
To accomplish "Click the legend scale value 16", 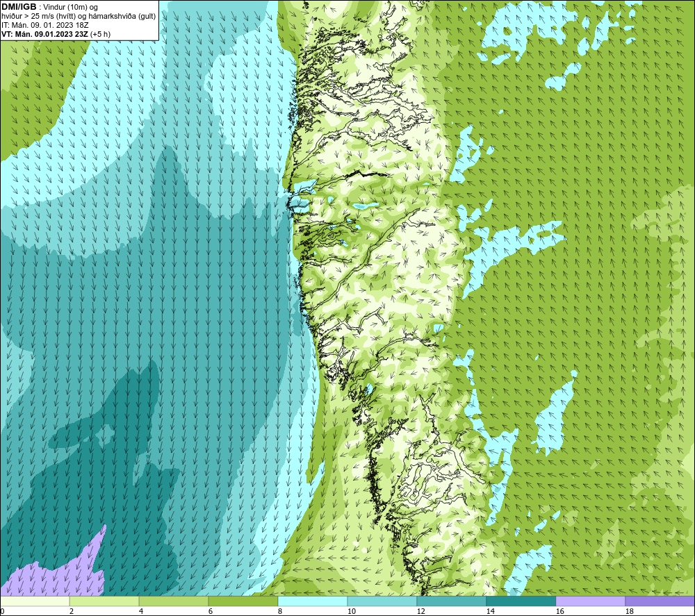I will 559,612.
